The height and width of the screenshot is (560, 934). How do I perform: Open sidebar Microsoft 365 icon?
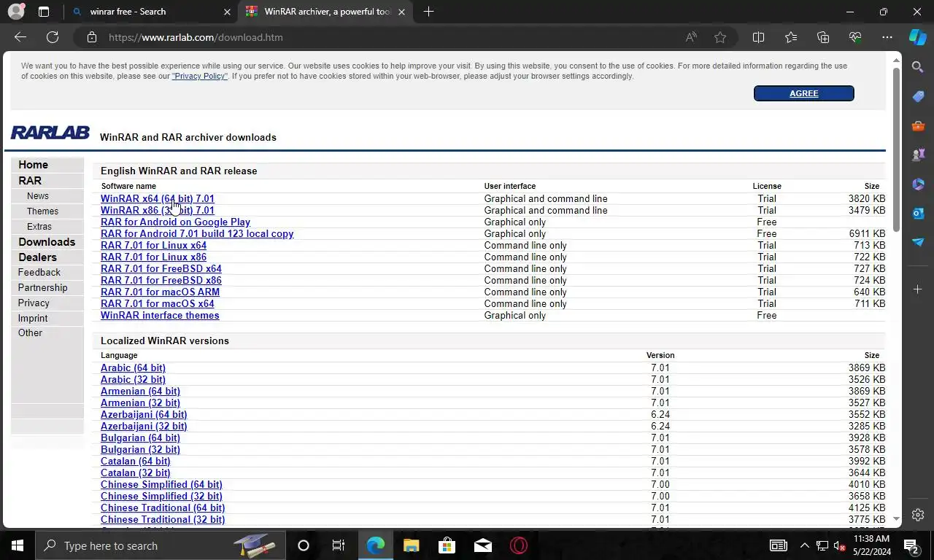coord(918,184)
